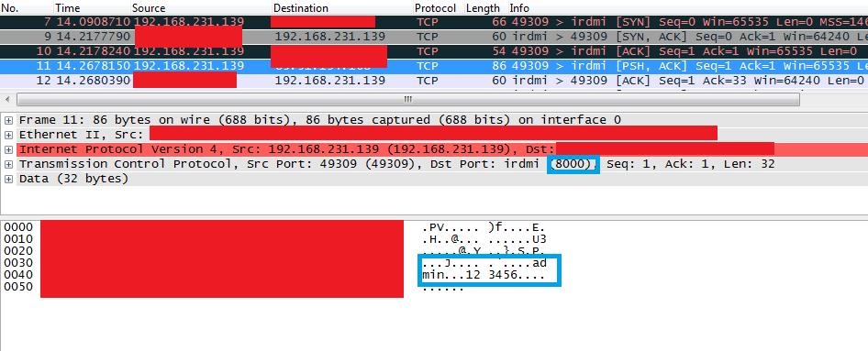Click left arrow of packet list scrollbar

pos(7,100)
